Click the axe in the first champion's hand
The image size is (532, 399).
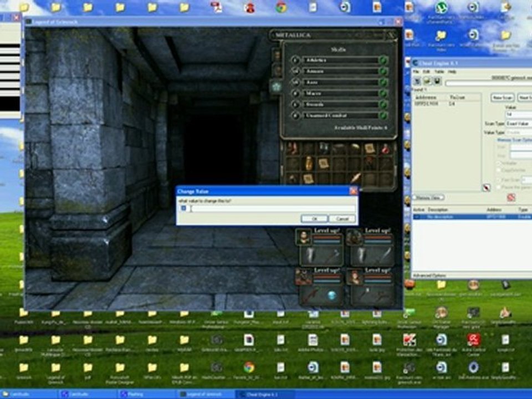click(332, 255)
